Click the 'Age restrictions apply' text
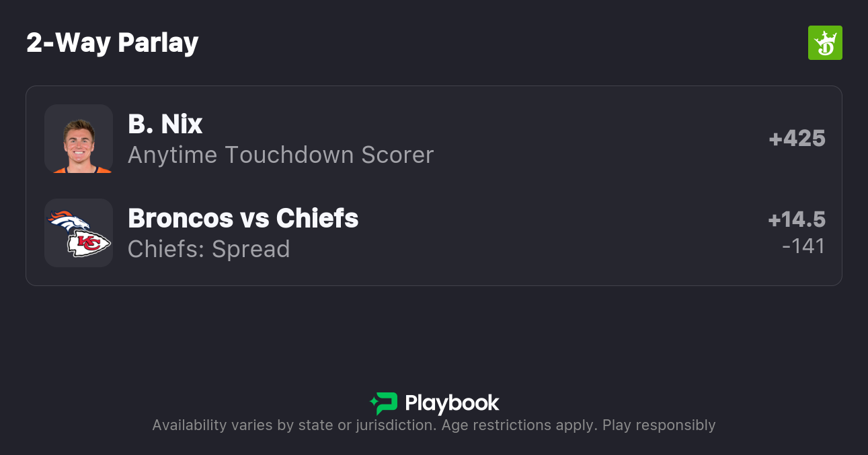Viewport: 868px width, 455px height. [516, 425]
